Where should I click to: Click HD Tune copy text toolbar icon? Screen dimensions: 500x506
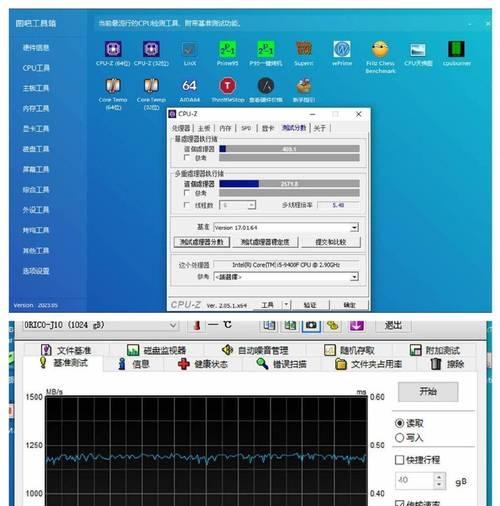269,325
